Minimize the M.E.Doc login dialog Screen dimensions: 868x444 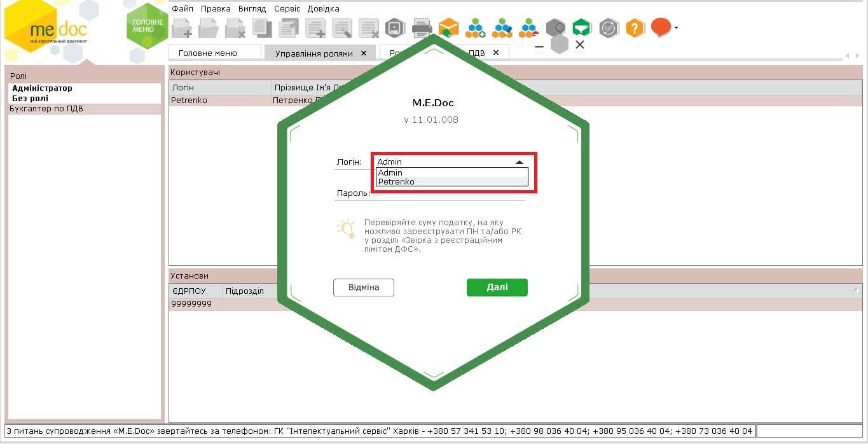click(539, 46)
